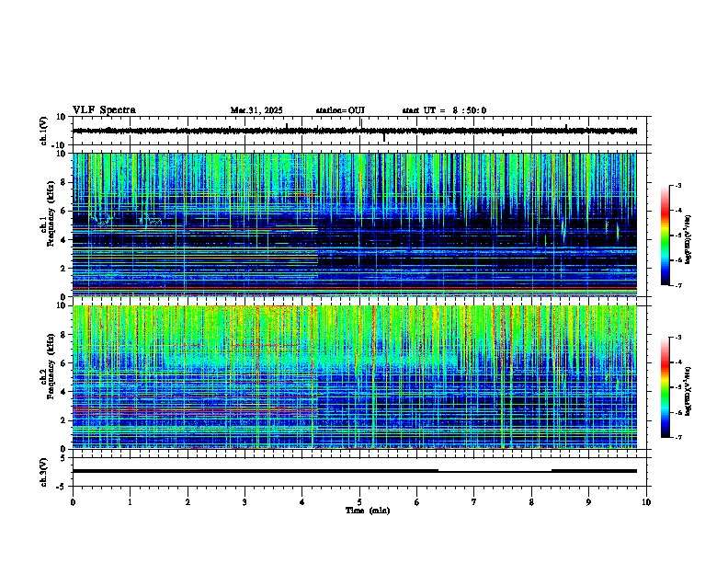Click the "ch.3(V)" axis label
The image size is (728, 563).
(44, 472)
